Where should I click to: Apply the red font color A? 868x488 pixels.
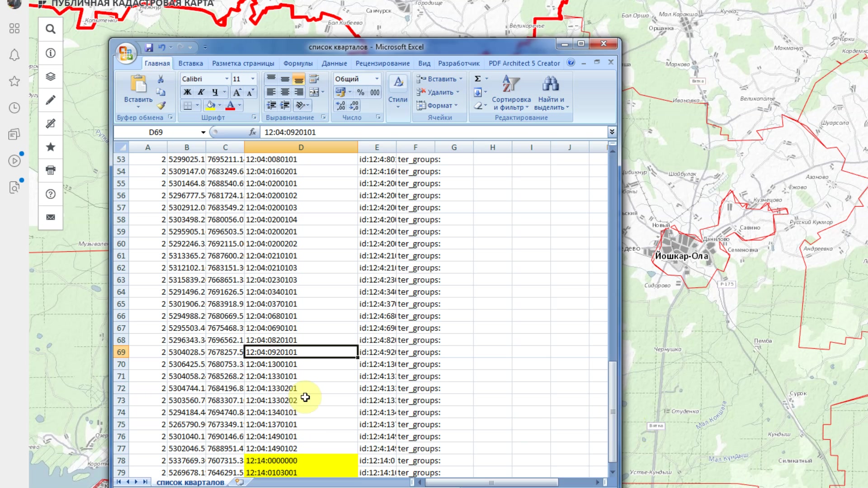coord(230,106)
